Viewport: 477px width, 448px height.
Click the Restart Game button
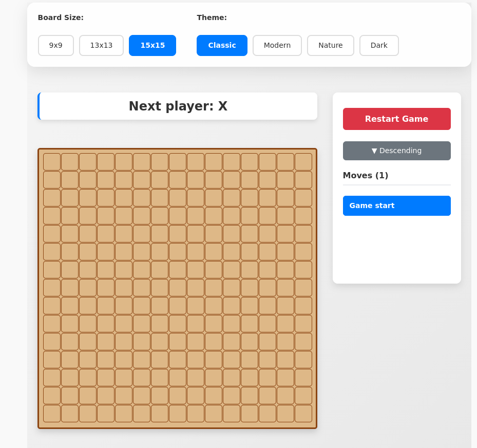click(396, 119)
